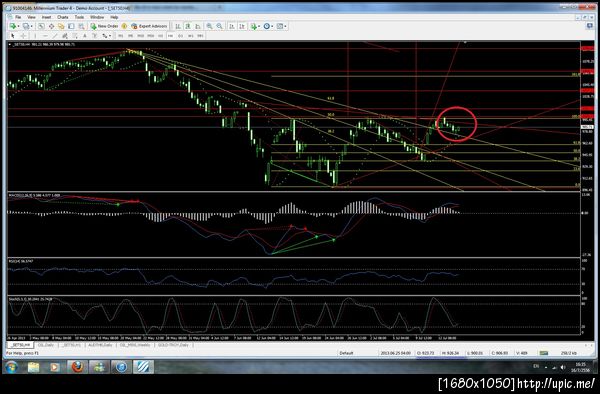Toggle the Expert Advisors button

pyautogui.click(x=149, y=26)
